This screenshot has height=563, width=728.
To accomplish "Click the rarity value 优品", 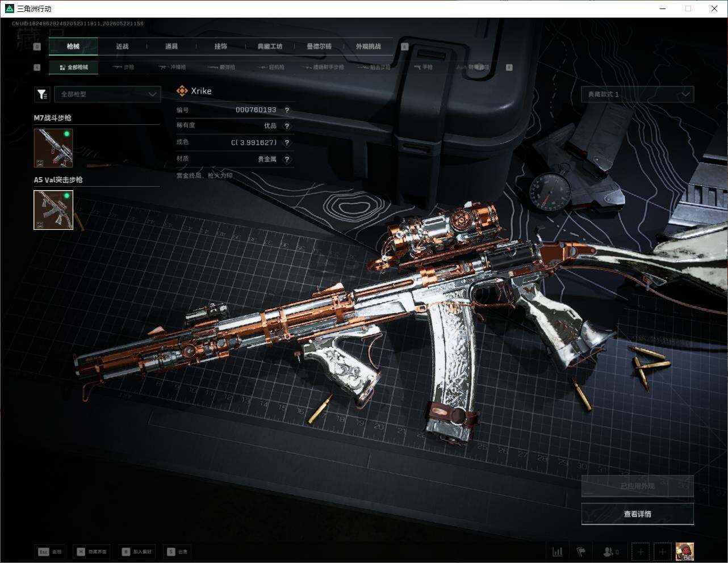I will pos(270,126).
